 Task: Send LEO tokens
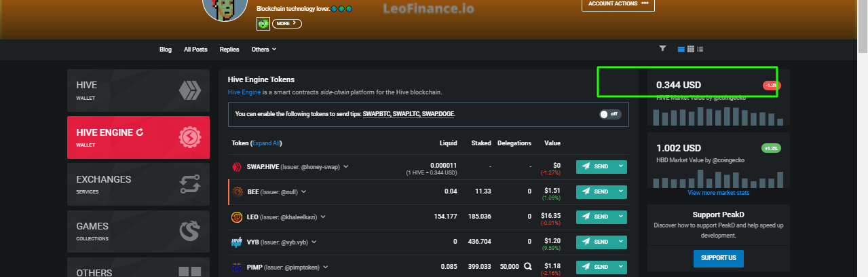[595, 217]
